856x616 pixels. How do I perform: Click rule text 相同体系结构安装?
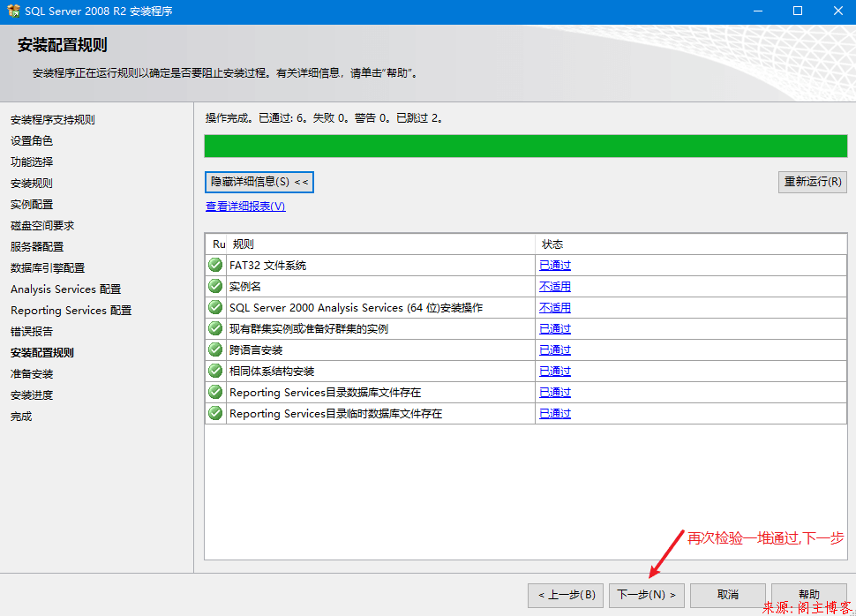[272, 372]
